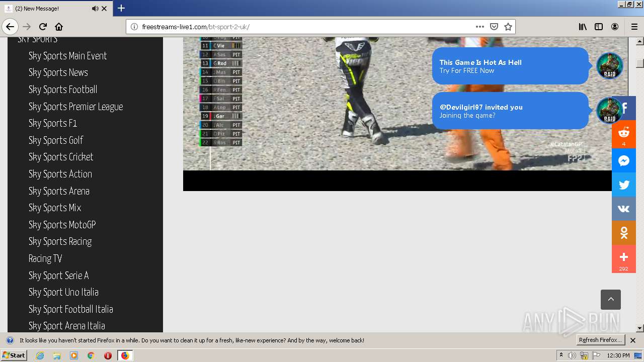Open File Explorer from the taskbar
This screenshot has height=362, width=644.
(x=57, y=355)
